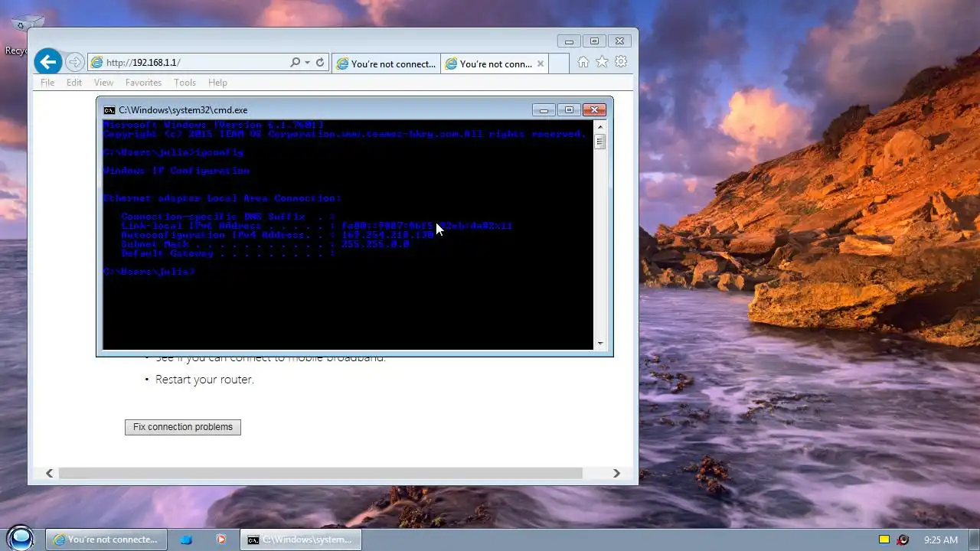Close the Internet Explorer window
The width and height of the screenshot is (980, 551).
(620, 41)
